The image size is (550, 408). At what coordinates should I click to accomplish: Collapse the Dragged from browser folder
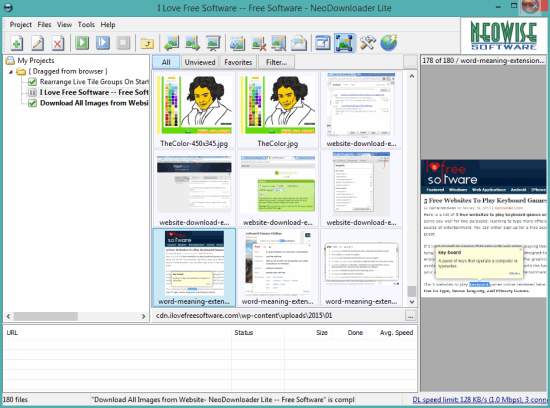click(x=11, y=72)
